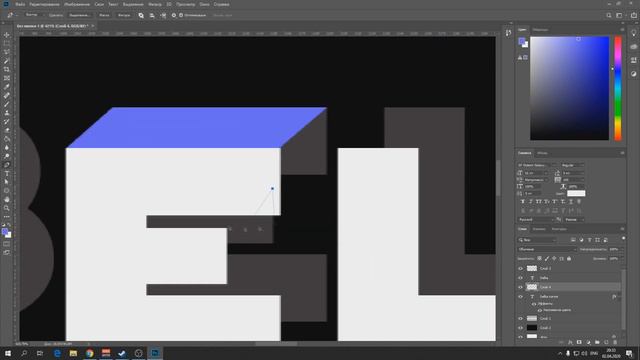Open Windows Start menu
Screen dimensions: 640x360
8,353
